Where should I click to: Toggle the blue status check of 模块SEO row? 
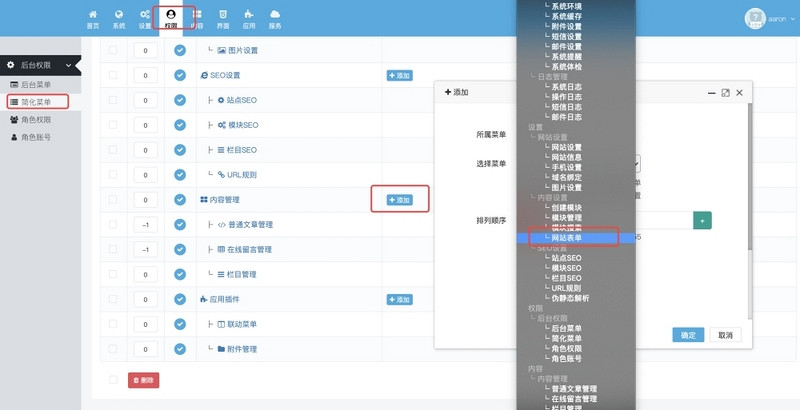180,125
